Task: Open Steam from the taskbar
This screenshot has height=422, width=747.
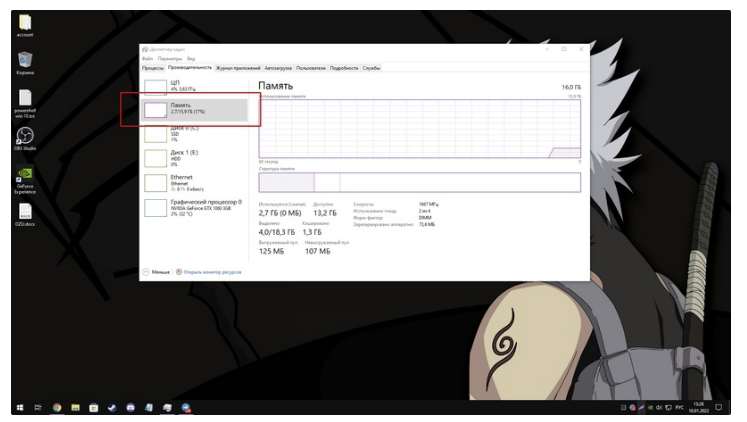Action: tap(112, 408)
